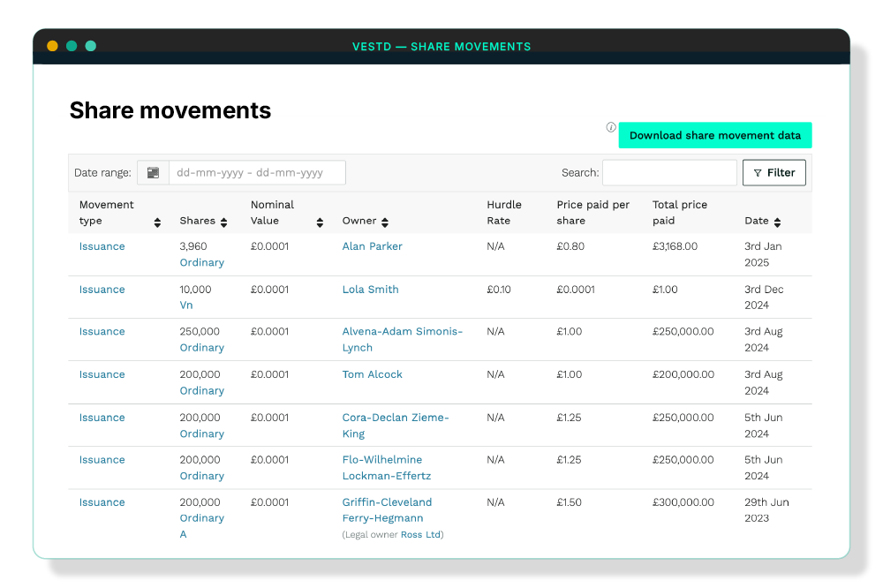Open Ross Ltd legal owner link

pyautogui.click(x=420, y=534)
